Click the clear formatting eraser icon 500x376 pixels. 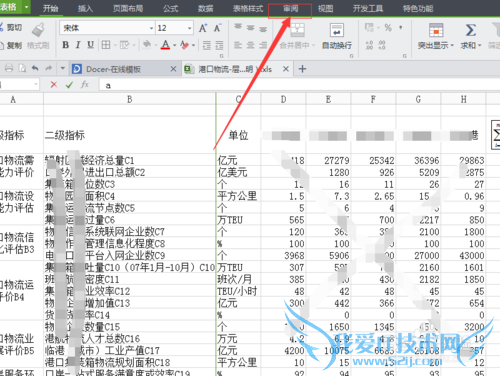184,45
